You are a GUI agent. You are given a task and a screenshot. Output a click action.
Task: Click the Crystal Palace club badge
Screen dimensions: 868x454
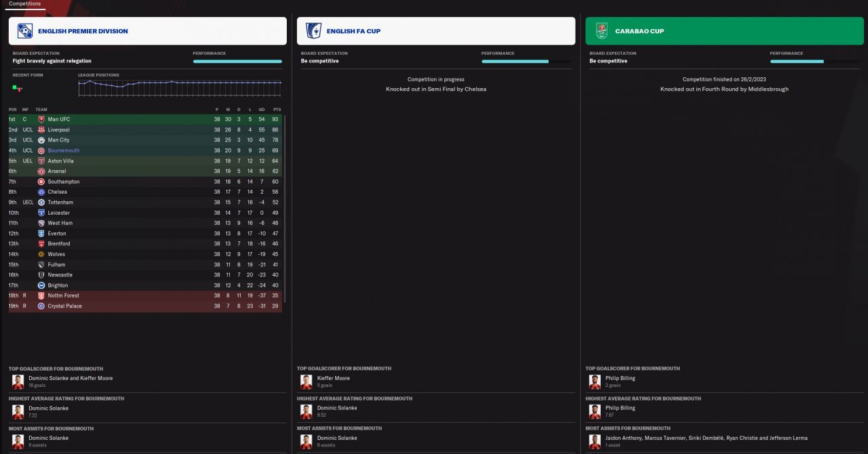pyautogui.click(x=41, y=306)
